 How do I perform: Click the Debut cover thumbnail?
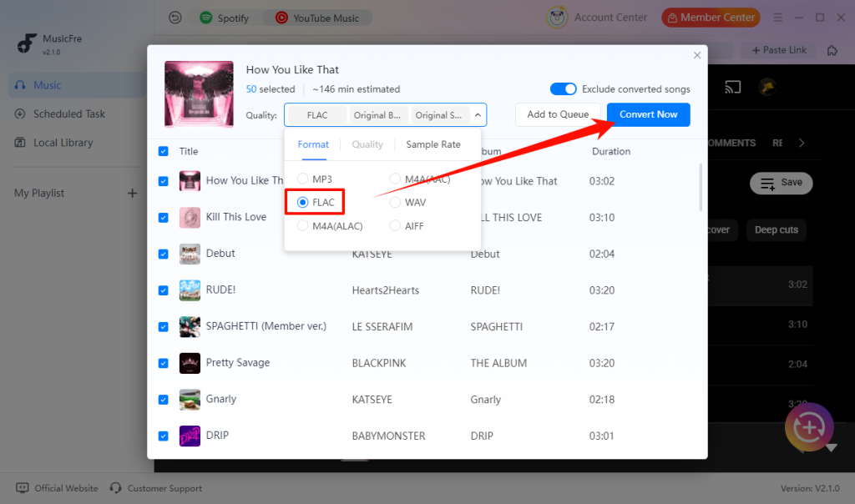tap(190, 254)
